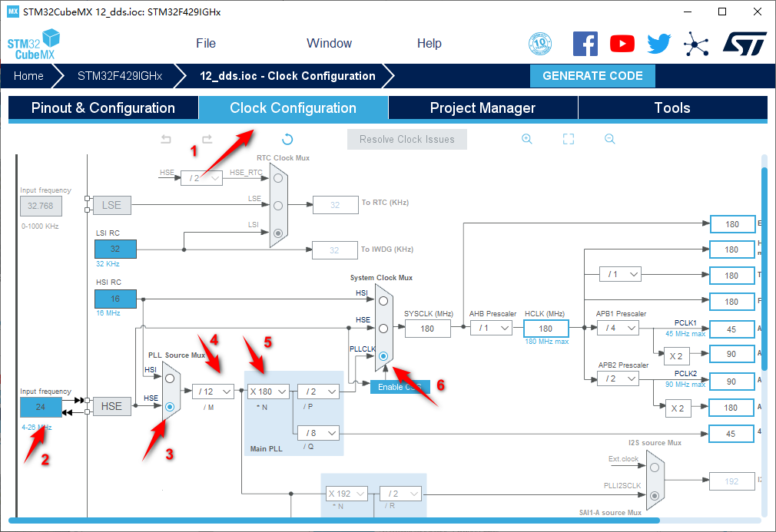Select PLLCLK in System Clock Mux

[x=383, y=356]
